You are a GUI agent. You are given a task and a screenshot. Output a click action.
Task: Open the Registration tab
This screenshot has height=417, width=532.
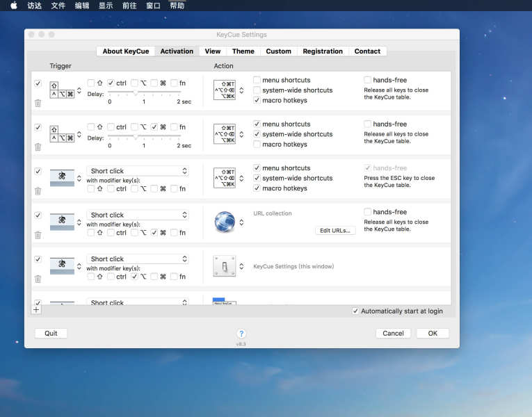point(323,51)
